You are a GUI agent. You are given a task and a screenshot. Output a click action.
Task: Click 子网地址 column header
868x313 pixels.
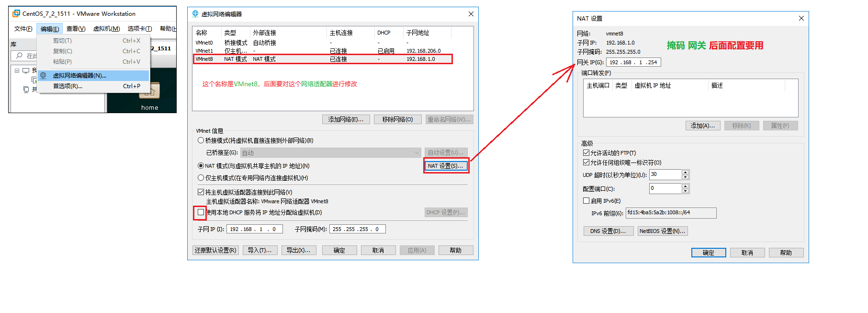pos(427,33)
